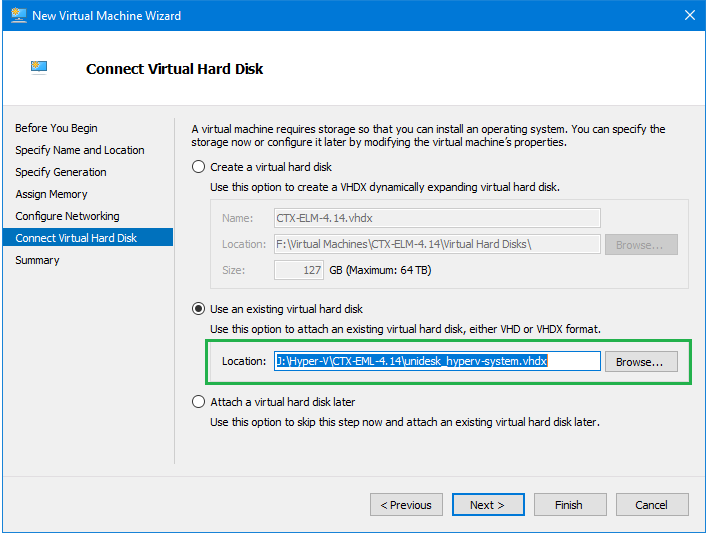Click Browse next to existing disk location
The height and width of the screenshot is (535, 708).
(641, 361)
